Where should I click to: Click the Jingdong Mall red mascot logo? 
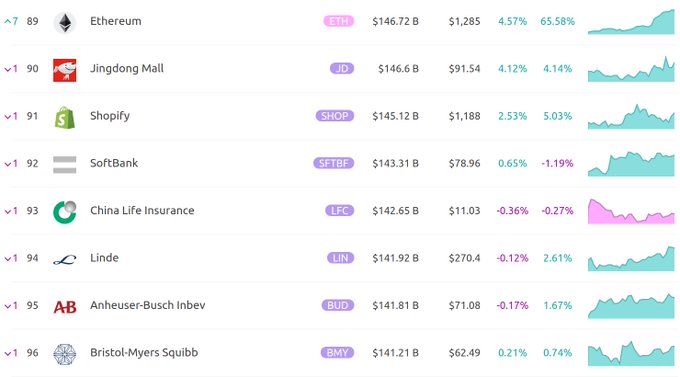coord(65,70)
